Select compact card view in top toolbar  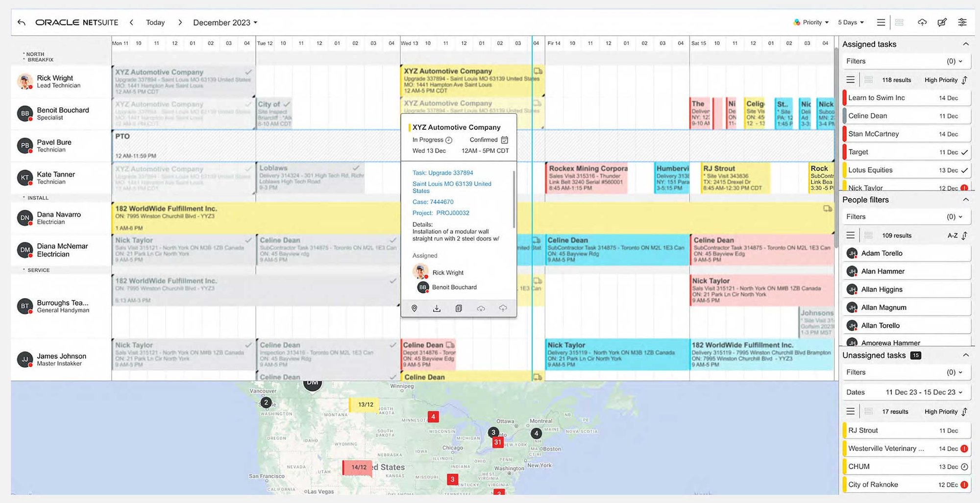click(899, 23)
